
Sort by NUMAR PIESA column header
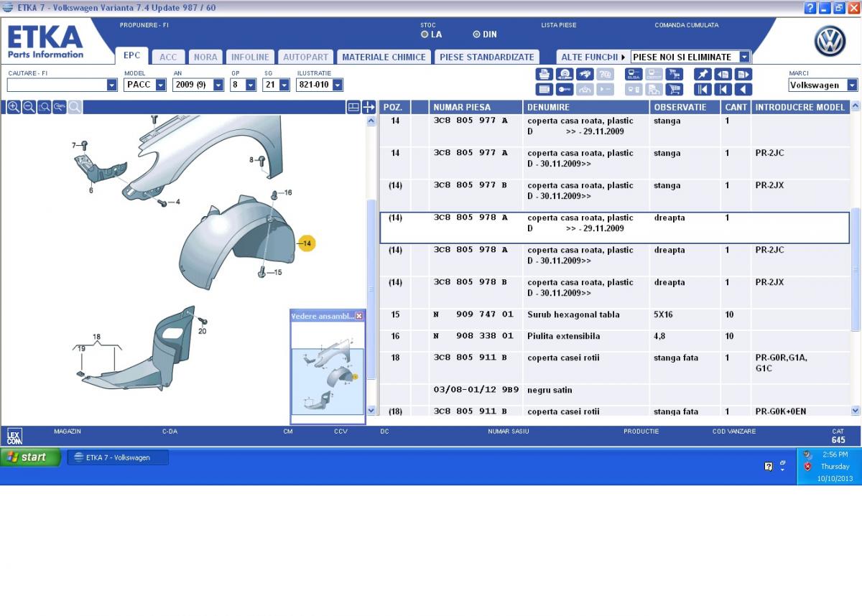pos(476,107)
